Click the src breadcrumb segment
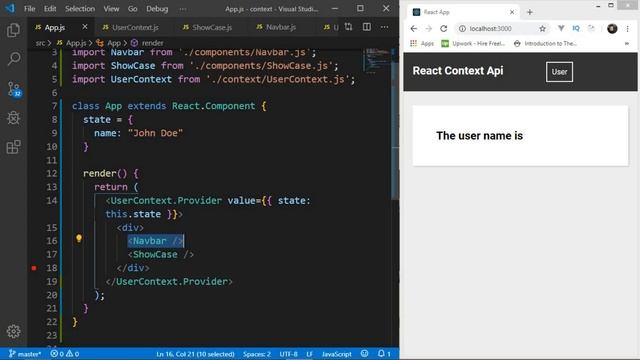640x360 pixels. [40, 43]
